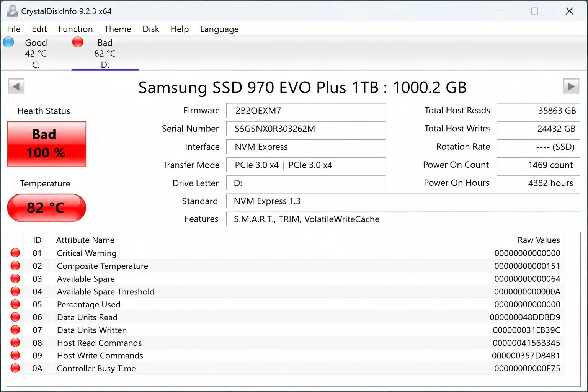The height and width of the screenshot is (392, 588).
Task: Click the Transfer Mode field
Action: tap(306, 165)
